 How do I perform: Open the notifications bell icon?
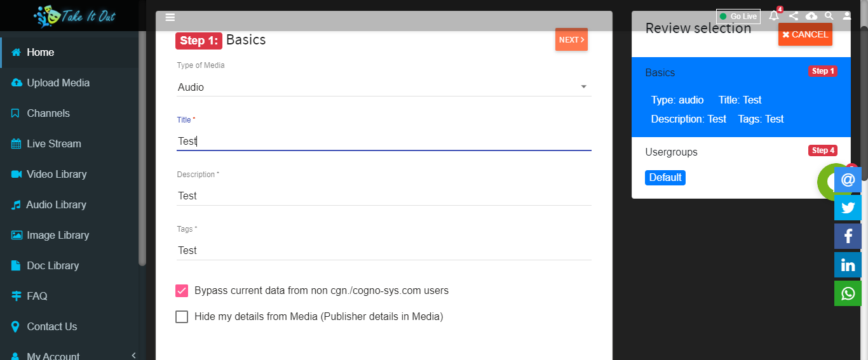point(774,16)
